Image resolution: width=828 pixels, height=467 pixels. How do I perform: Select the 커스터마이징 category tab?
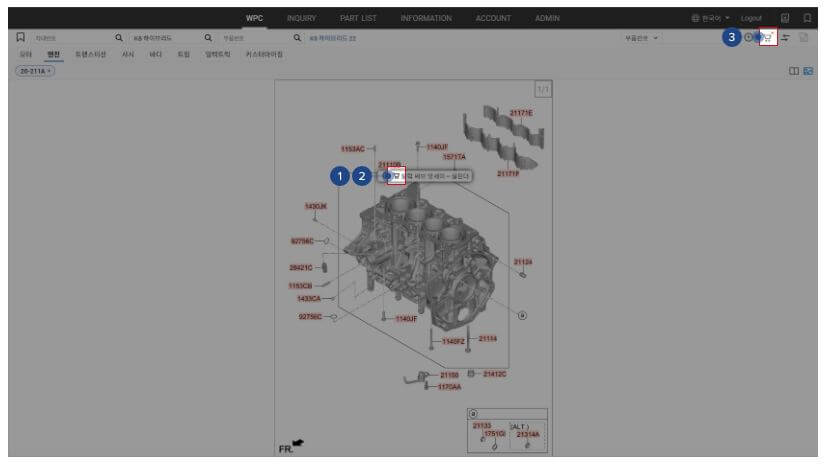point(264,54)
